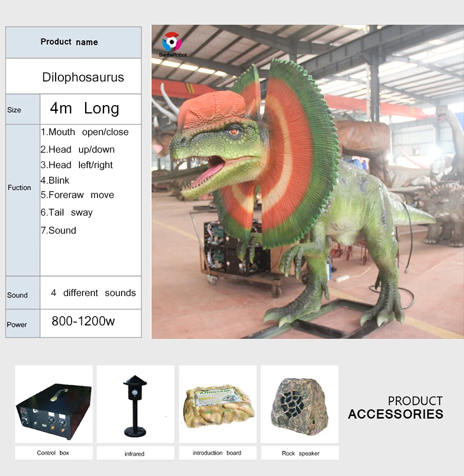Screen dimensions: 464x476
Task: Click the 'Control box' caption
Action: [53, 453]
